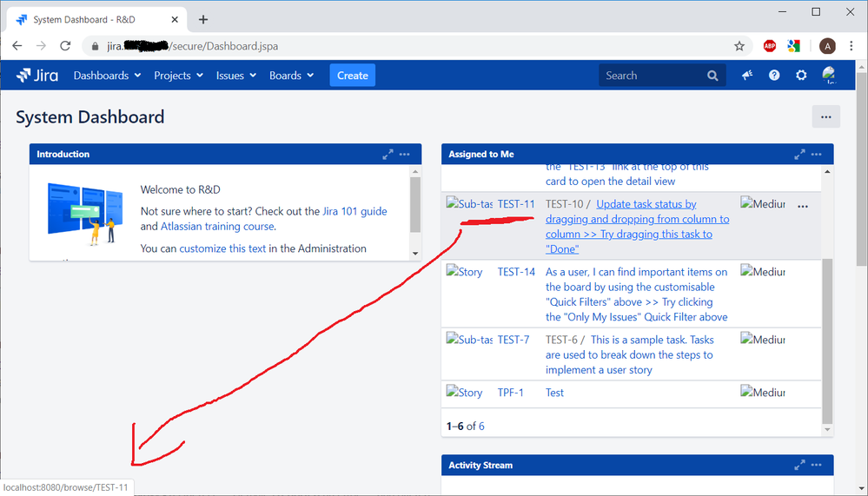Maximize the Assigned to Me gadget

coord(799,155)
